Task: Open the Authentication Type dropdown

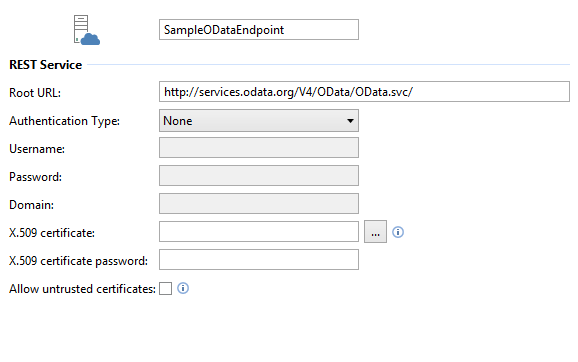Action: (259, 121)
